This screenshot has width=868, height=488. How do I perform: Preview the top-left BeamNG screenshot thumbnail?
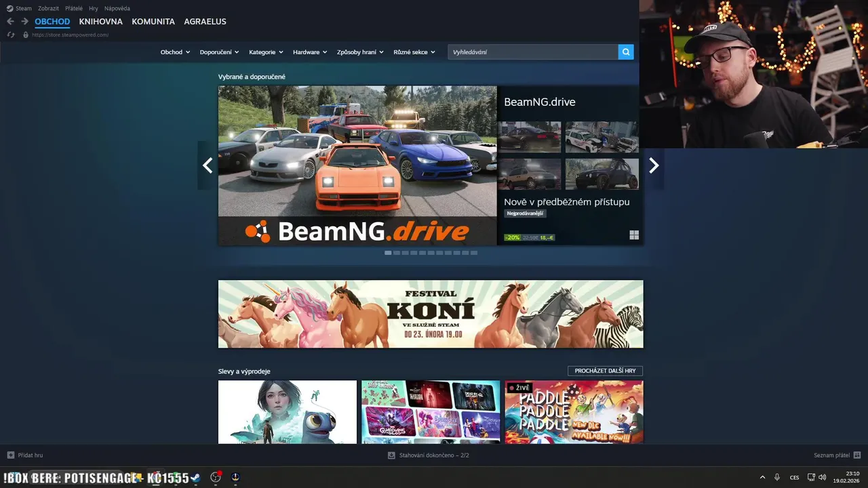click(x=529, y=137)
